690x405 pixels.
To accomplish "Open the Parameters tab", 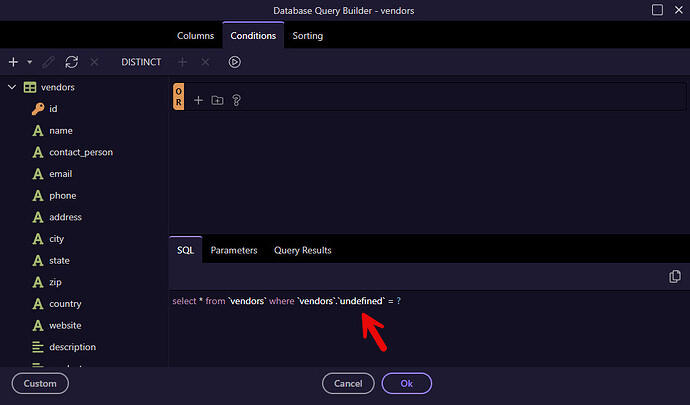I will coord(234,250).
